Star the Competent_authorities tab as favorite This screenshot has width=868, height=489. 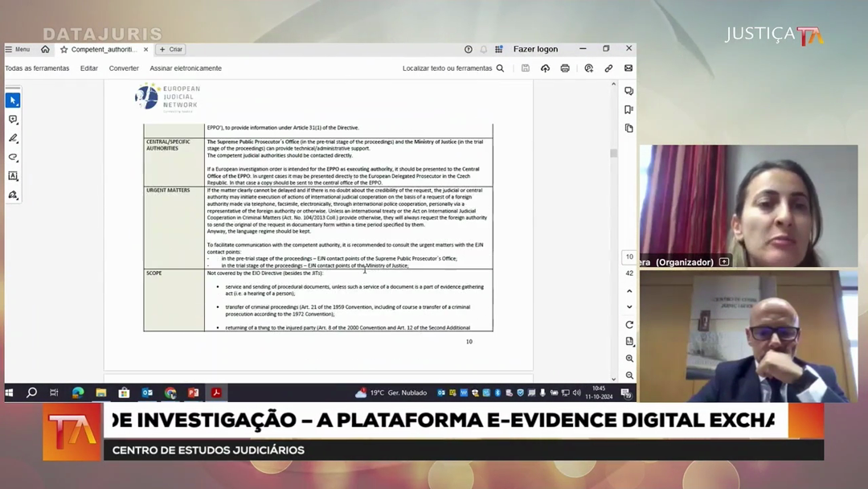[x=63, y=49]
